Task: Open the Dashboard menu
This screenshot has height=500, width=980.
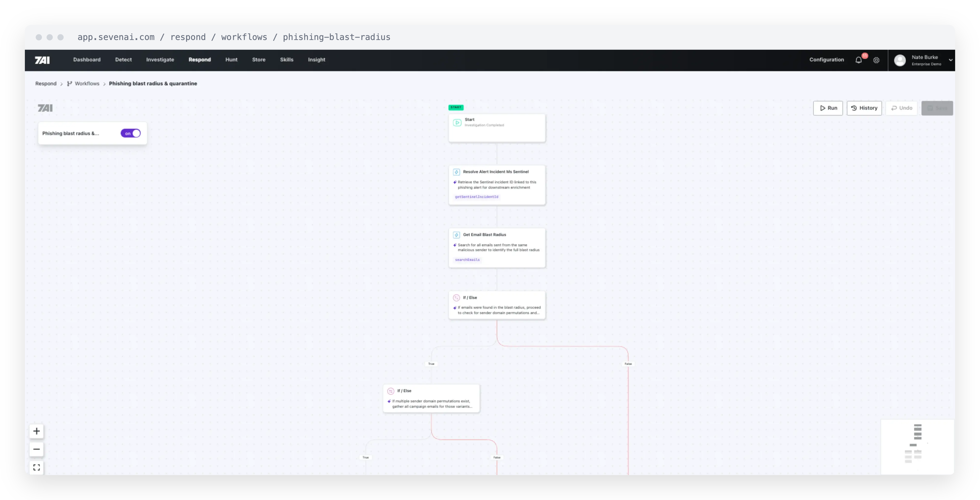Action: point(87,60)
